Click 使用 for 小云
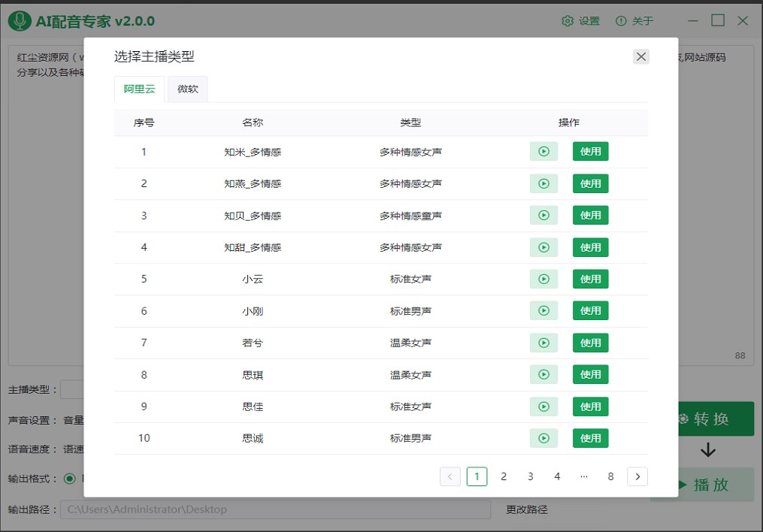 coord(590,279)
